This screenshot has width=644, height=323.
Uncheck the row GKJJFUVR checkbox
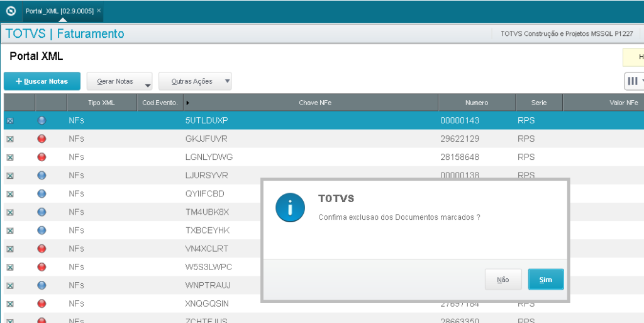10,139
